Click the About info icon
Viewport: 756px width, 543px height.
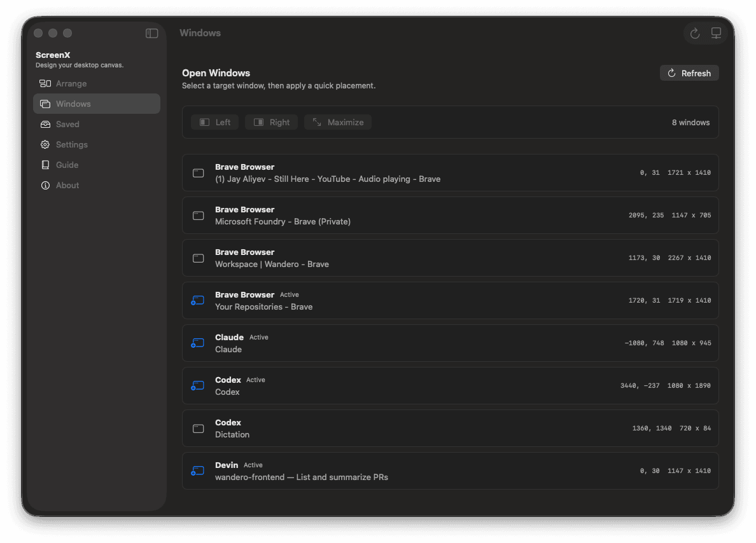[x=45, y=186]
